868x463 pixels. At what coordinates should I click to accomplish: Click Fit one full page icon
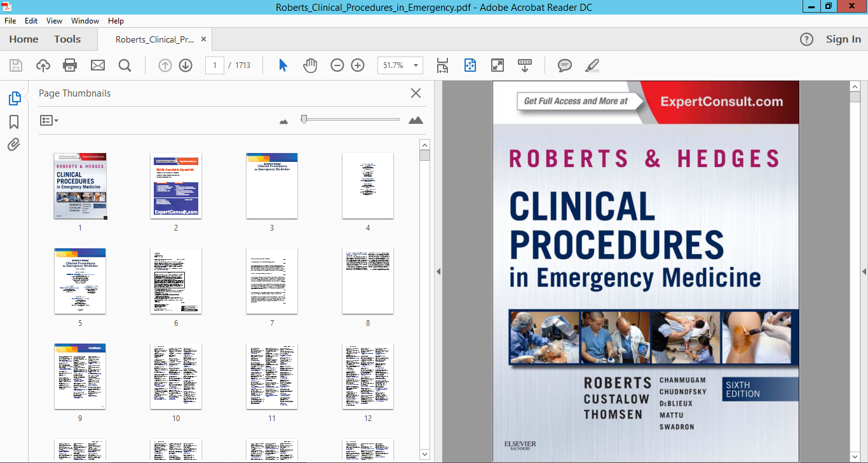(470, 65)
